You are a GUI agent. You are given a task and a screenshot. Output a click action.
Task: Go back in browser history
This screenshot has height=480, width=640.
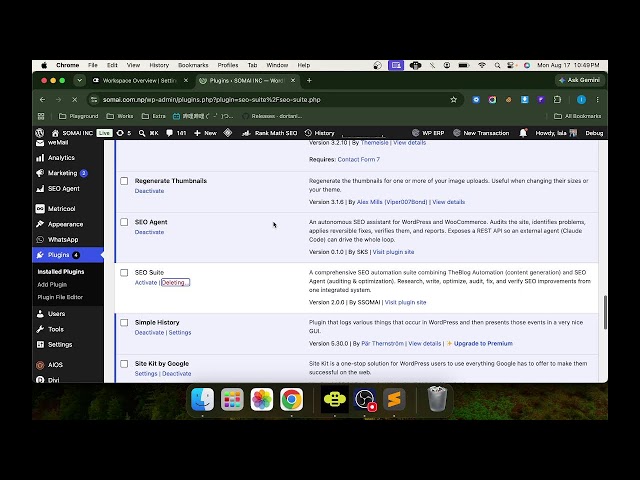(42, 100)
